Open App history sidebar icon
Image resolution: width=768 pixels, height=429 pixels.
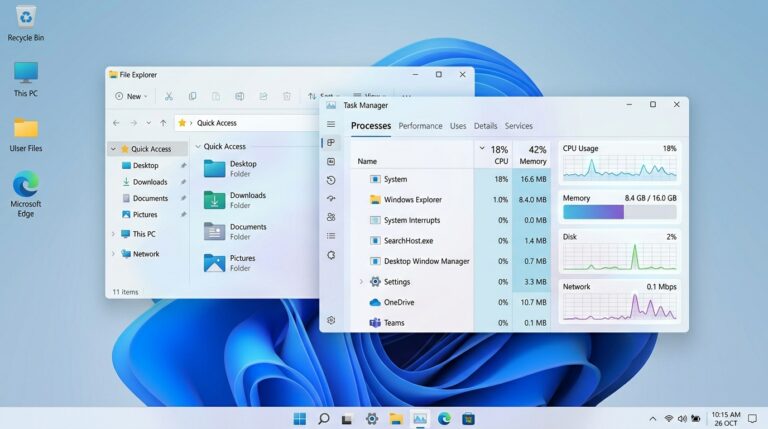(331, 180)
